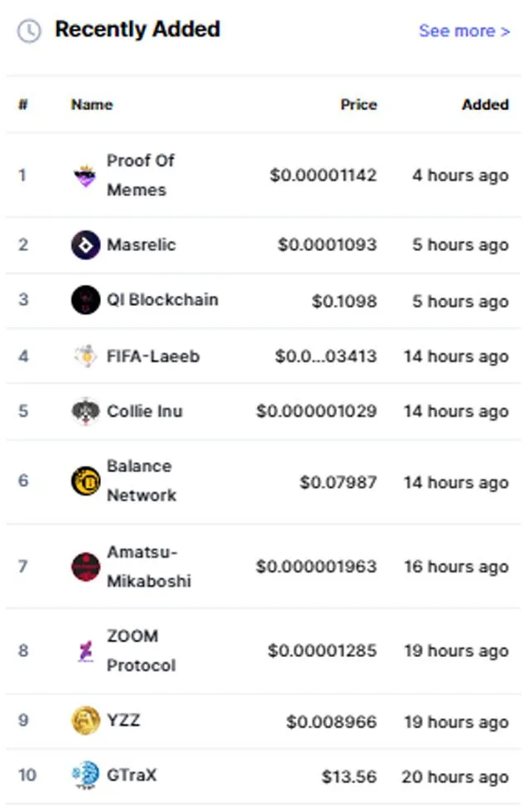Select the QI Blockchain name
The image size is (530, 812).
162,299
